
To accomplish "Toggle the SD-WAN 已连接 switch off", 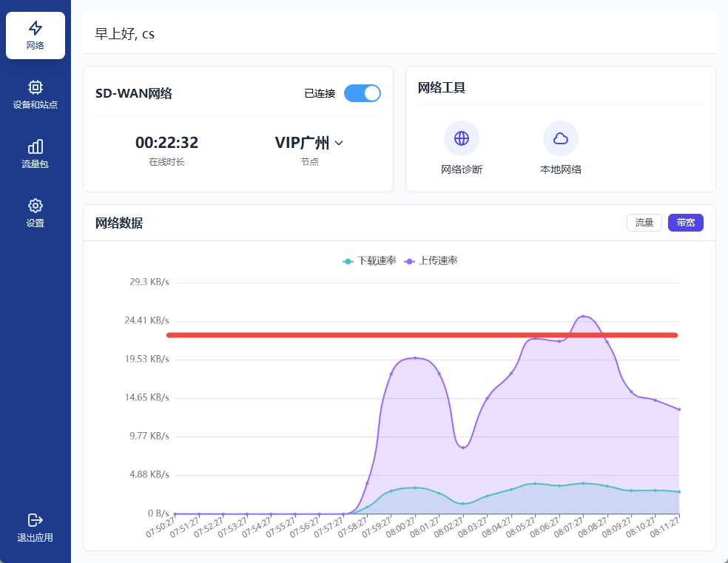I will tap(362, 93).
